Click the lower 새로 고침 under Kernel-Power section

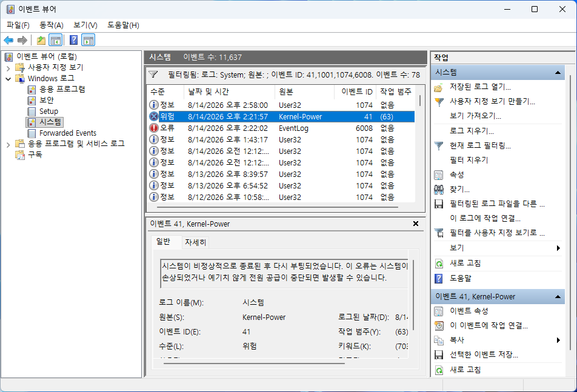coord(465,370)
